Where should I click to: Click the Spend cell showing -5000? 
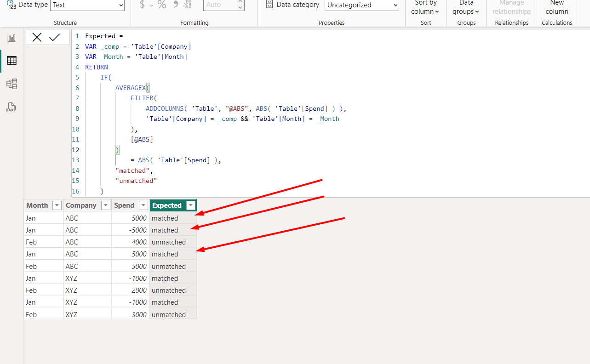131,230
